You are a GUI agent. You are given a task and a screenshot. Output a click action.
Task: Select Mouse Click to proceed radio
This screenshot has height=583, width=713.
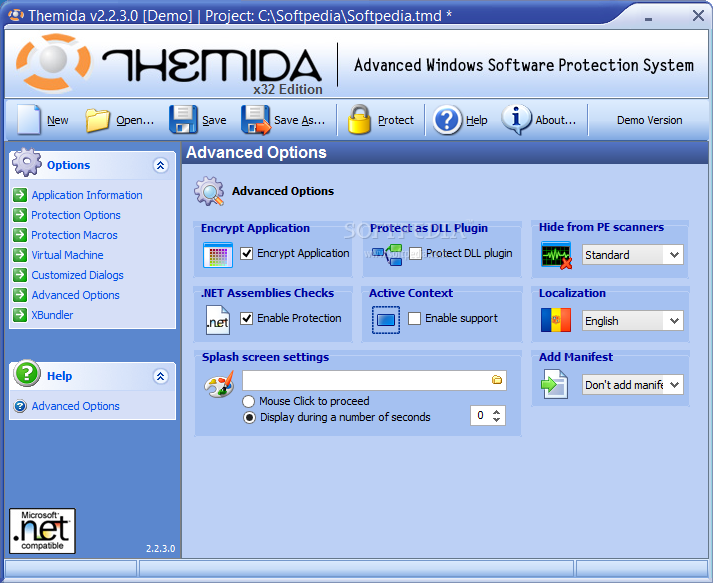249,401
